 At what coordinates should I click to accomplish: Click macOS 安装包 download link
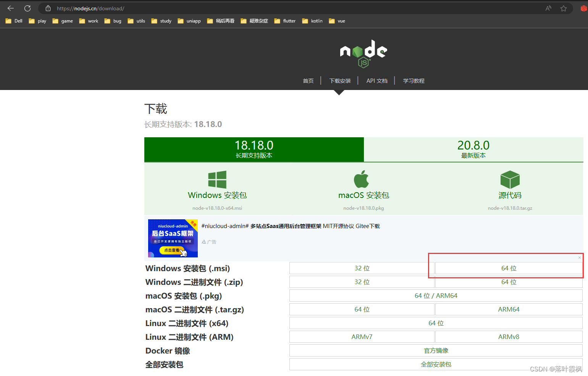363,195
